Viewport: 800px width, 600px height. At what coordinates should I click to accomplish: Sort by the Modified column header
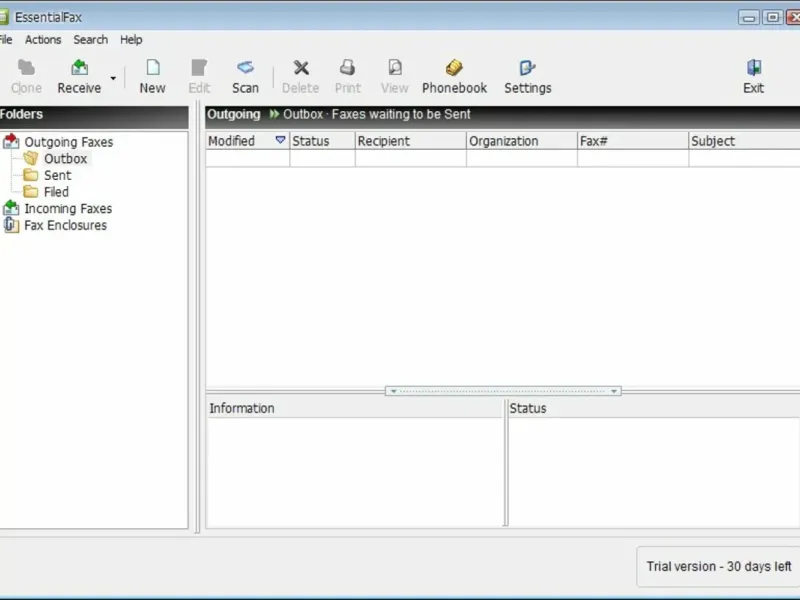coord(247,141)
